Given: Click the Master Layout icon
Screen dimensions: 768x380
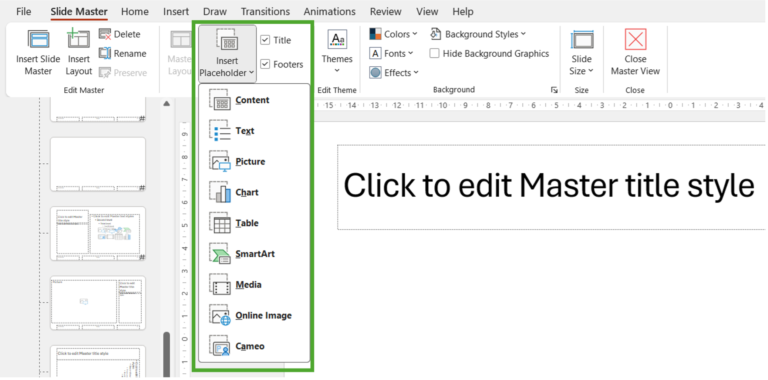Looking at the screenshot, I should (x=180, y=40).
